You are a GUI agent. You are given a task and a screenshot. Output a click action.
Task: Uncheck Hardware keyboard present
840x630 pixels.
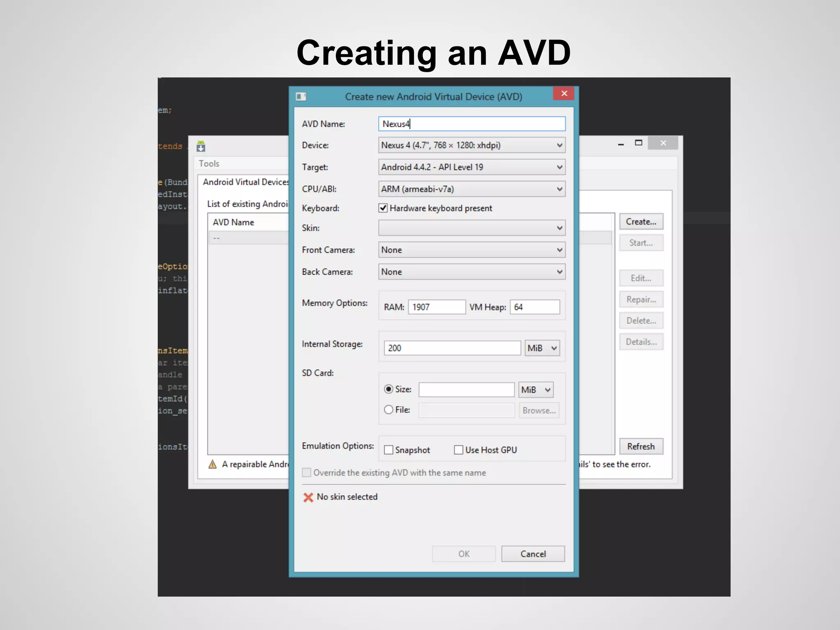pyautogui.click(x=383, y=208)
